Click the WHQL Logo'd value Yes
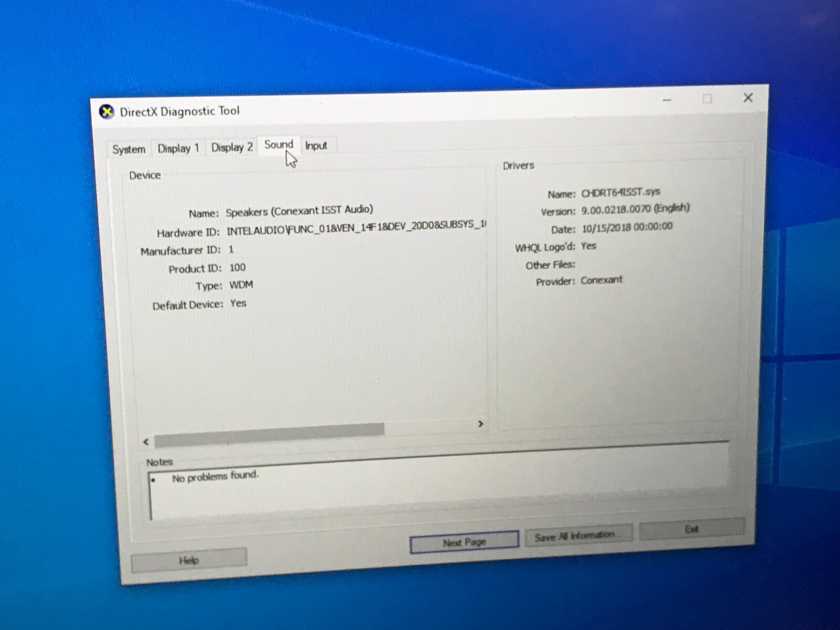 589,246
